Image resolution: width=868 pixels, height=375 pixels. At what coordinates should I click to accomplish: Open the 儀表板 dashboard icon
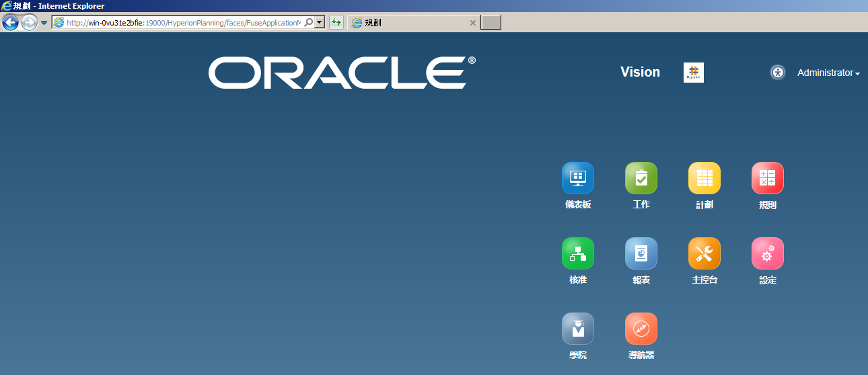(578, 178)
